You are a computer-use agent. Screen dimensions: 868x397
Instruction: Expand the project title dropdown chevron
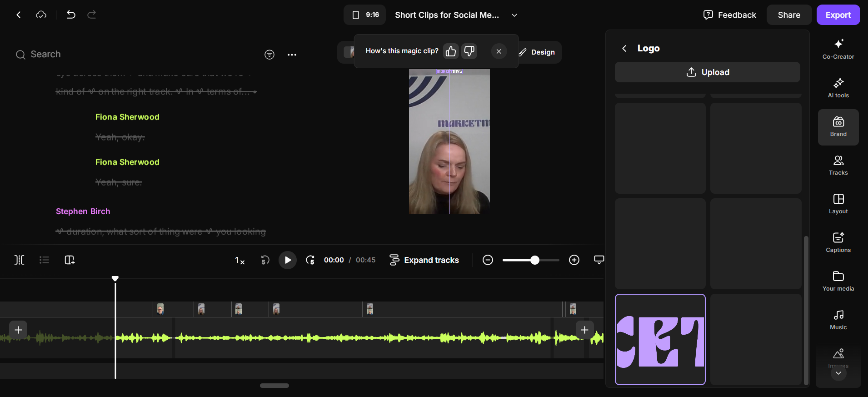[514, 15]
